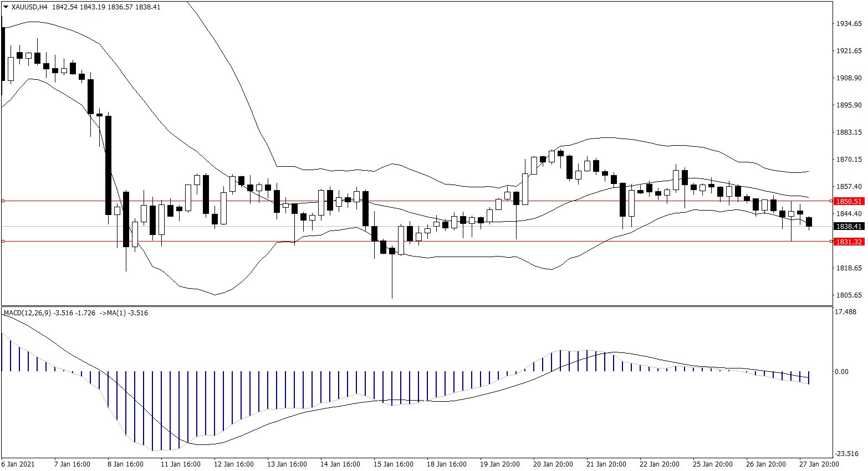868x471 pixels.
Task: Click the XAUUSD,H4 chart title text
Action: pyautogui.click(x=29, y=7)
